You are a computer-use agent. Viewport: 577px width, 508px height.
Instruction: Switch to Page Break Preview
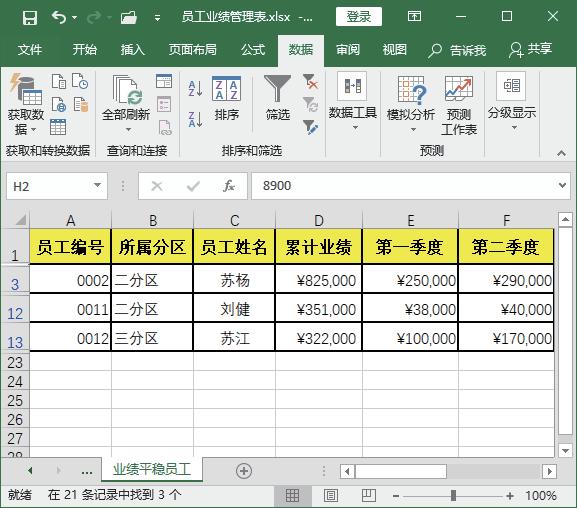(x=368, y=496)
